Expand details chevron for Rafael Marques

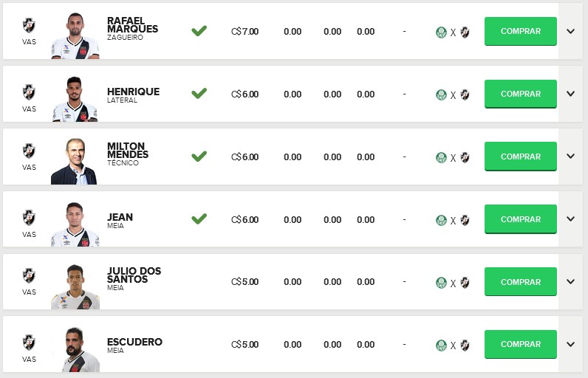[570, 31]
